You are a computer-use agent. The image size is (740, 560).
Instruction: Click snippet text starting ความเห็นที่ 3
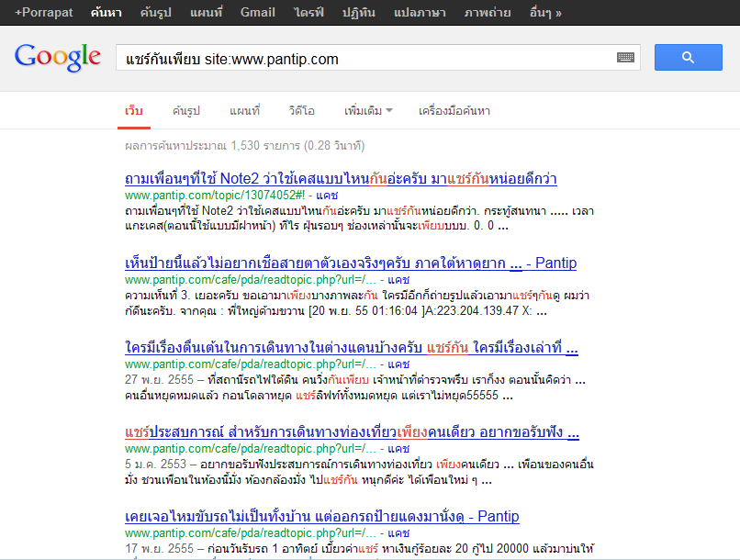pyautogui.click(x=357, y=303)
